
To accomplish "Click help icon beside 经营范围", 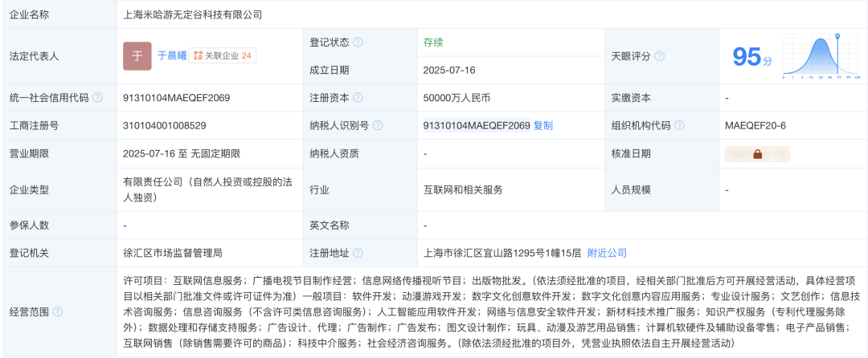I will point(58,311).
